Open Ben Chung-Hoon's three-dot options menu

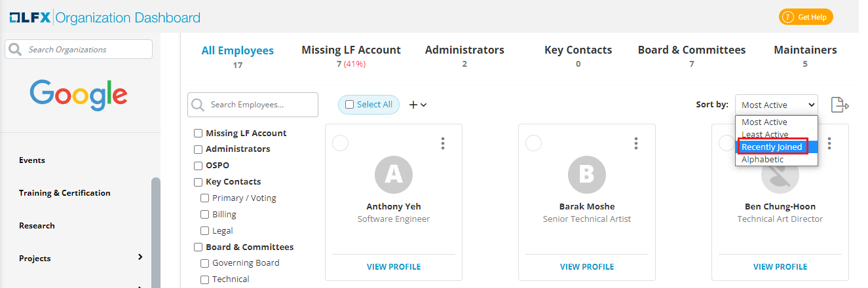pyautogui.click(x=829, y=143)
